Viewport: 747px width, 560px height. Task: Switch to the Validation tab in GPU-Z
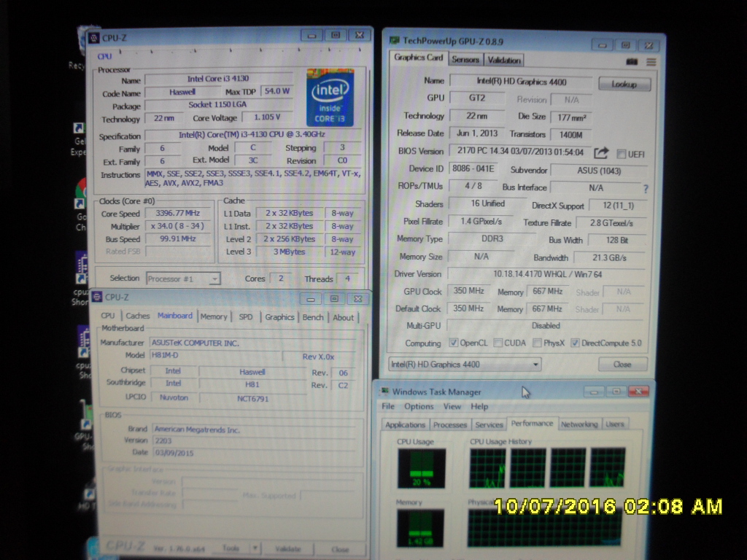pos(504,60)
